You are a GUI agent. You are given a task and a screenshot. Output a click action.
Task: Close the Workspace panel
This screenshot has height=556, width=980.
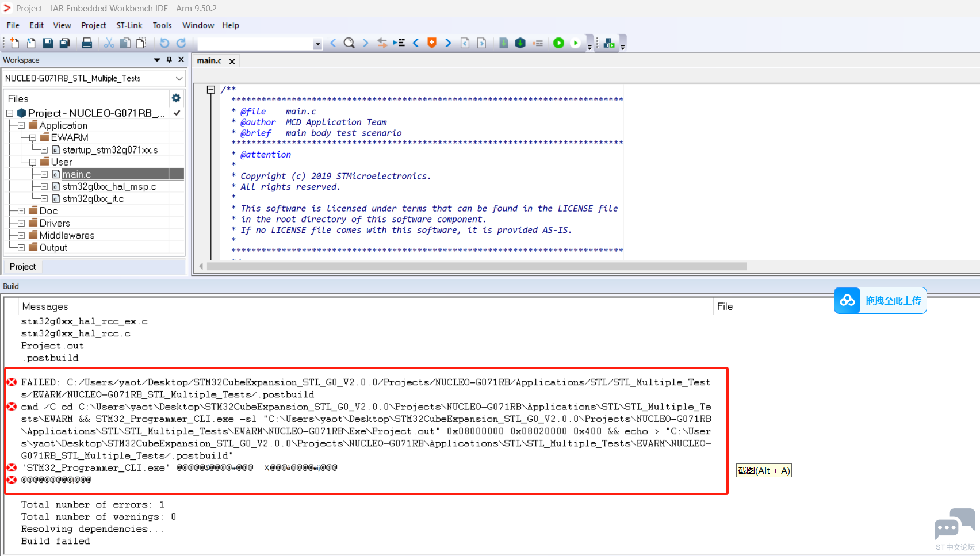tap(181, 60)
